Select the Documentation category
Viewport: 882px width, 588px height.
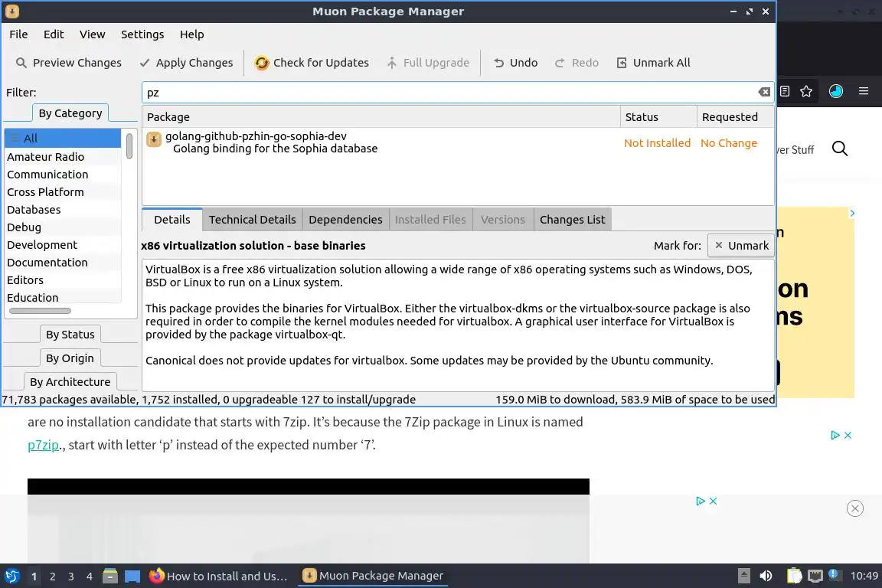pyautogui.click(x=63, y=262)
